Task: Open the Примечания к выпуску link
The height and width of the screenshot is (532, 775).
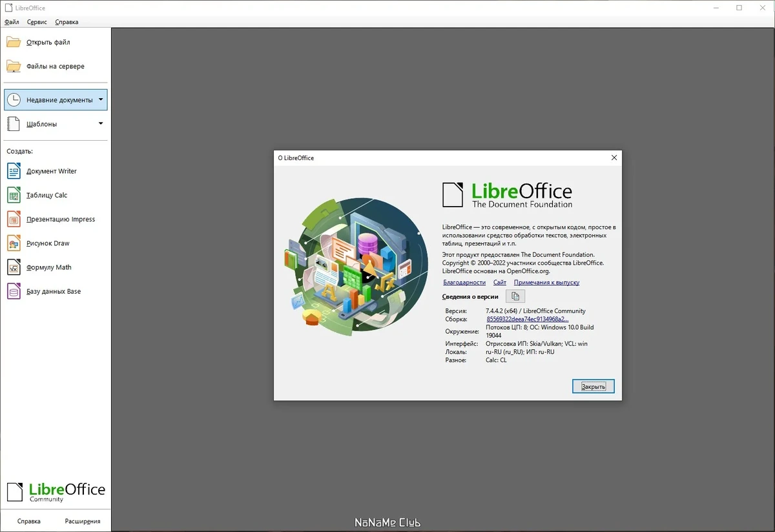Action: click(546, 282)
